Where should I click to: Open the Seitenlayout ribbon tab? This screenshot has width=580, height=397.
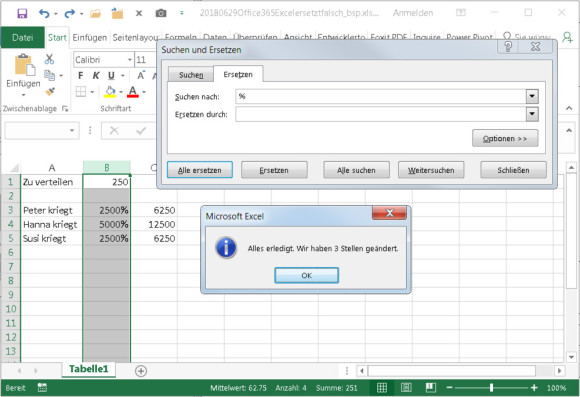point(135,37)
